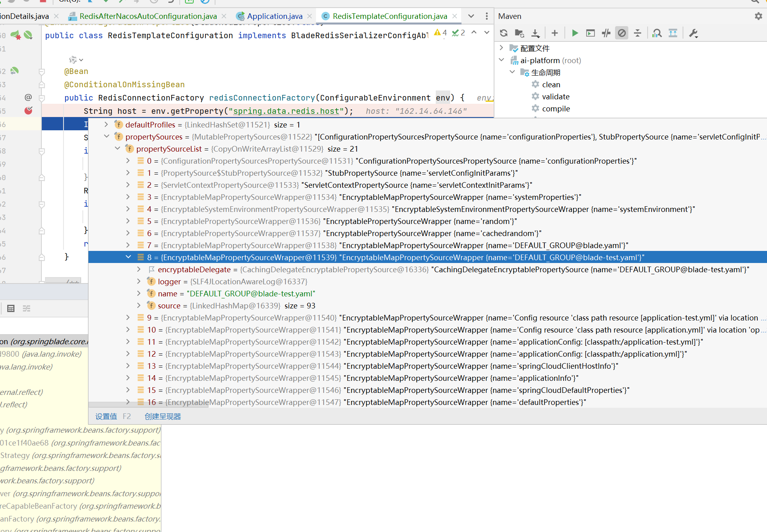This screenshot has width=767, height=532.
Task: Expand 配置文件 node in Maven
Action: pos(501,48)
